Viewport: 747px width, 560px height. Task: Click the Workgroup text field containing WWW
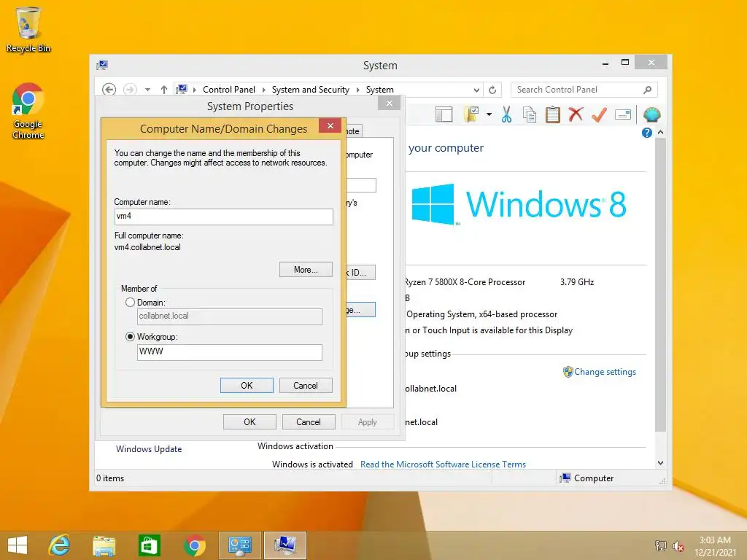pos(230,352)
